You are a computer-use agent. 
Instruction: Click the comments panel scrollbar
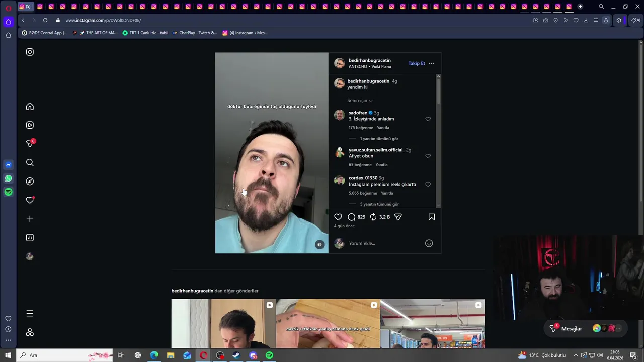tap(439, 90)
